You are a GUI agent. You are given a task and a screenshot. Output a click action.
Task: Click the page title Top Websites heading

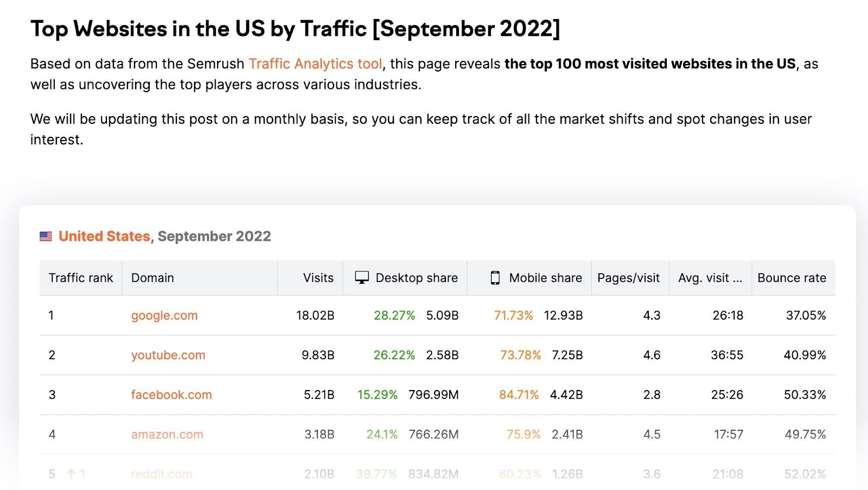[x=295, y=29]
